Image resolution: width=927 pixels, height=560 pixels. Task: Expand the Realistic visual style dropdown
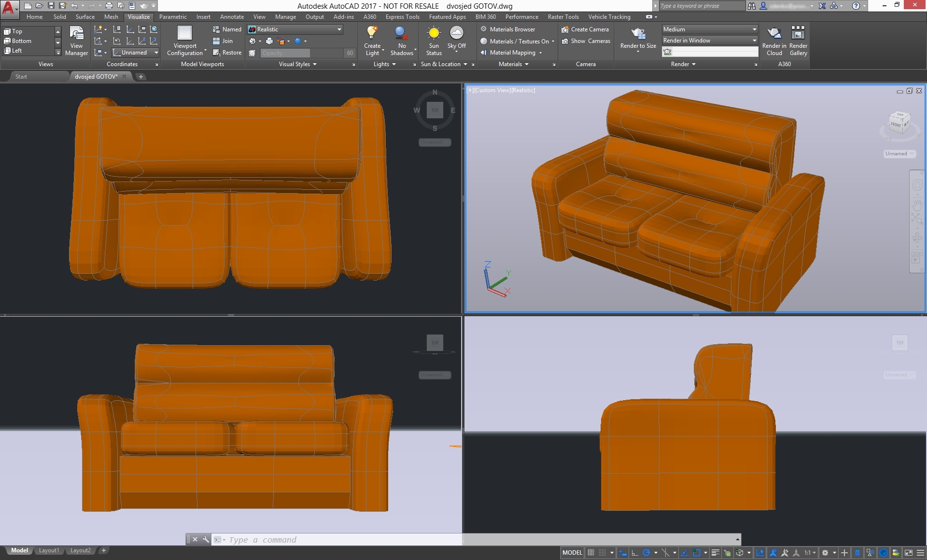click(339, 29)
